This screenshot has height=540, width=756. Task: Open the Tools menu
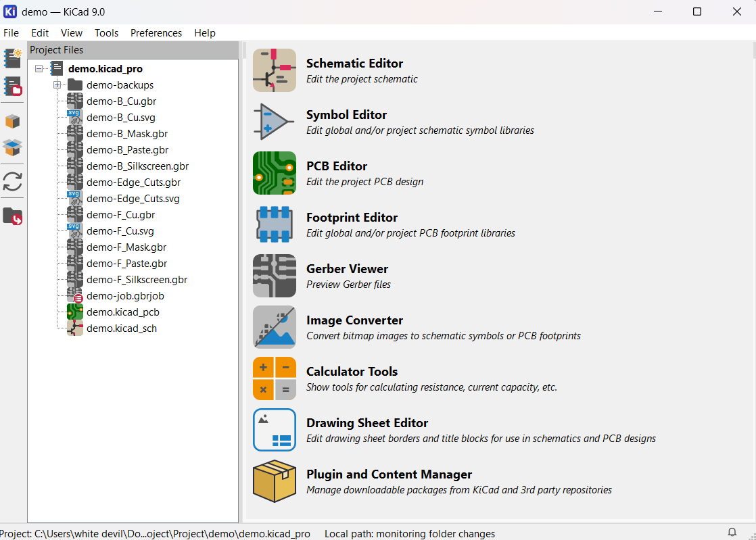pyautogui.click(x=107, y=32)
